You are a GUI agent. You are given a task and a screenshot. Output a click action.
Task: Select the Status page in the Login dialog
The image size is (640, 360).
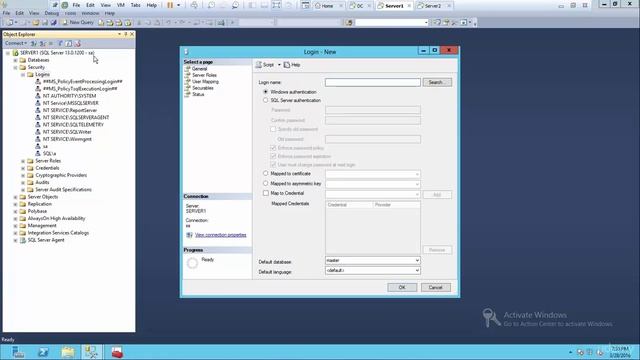(198, 94)
